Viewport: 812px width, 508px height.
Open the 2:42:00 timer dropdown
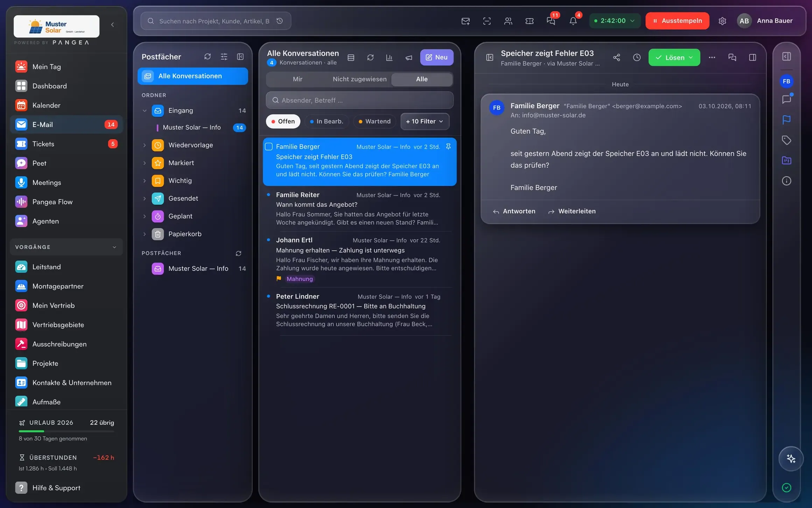point(615,21)
